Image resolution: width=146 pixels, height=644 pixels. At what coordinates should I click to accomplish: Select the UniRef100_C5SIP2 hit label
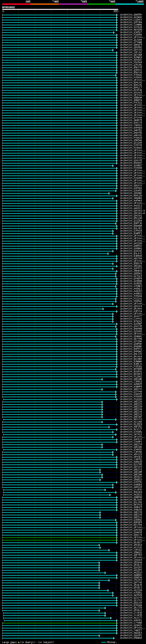131,580
